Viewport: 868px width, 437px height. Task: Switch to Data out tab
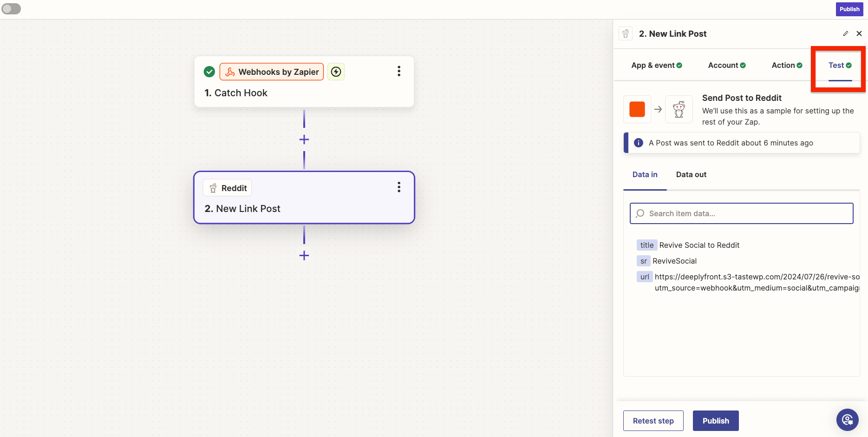[x=691, y=175]
